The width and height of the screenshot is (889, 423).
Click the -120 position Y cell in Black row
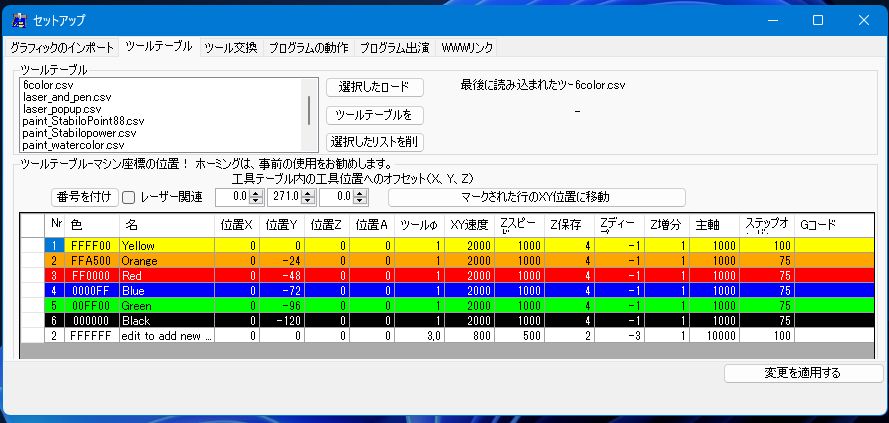282,321
